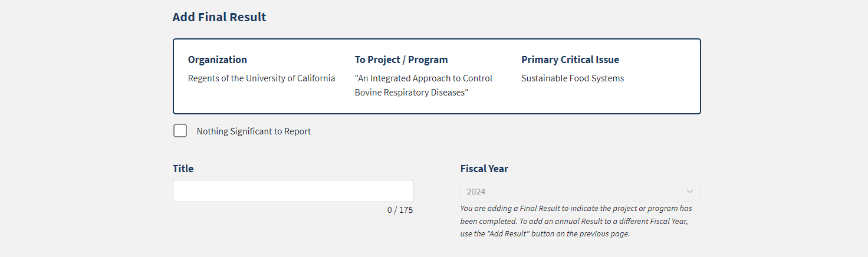Open the Fiscal Year dropdown showing 2024

point(569,191)
